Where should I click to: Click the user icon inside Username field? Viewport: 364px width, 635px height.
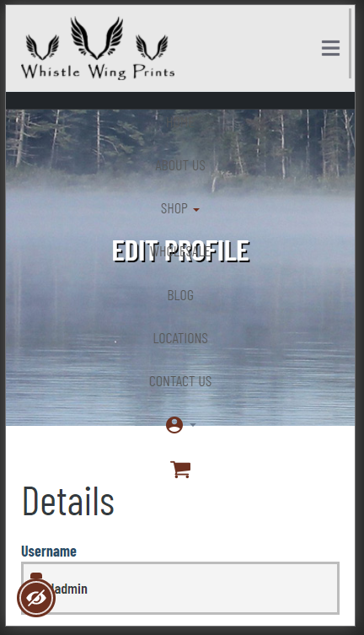pyautogui.click(x=36, y=577)
